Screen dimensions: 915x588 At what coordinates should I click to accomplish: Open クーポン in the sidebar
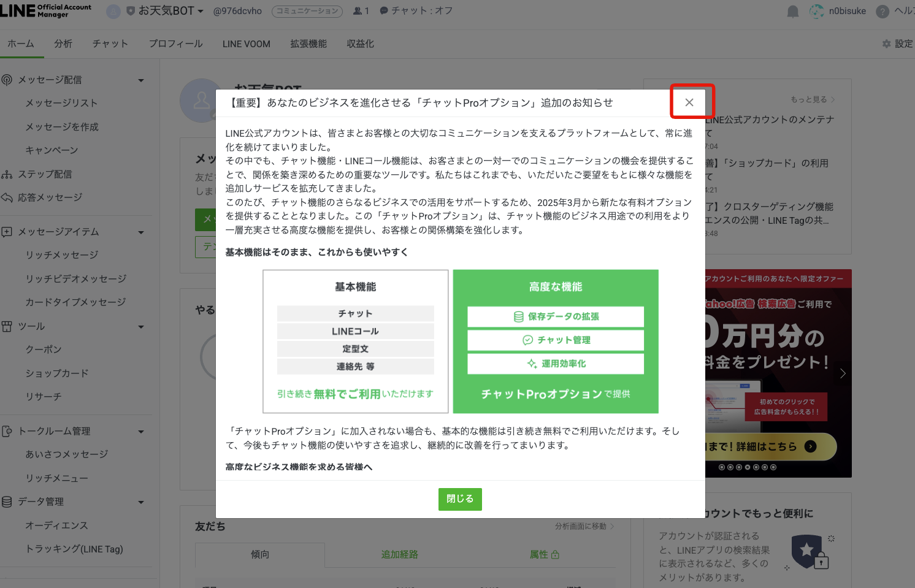pyautogui.click(x=44, y=349)
